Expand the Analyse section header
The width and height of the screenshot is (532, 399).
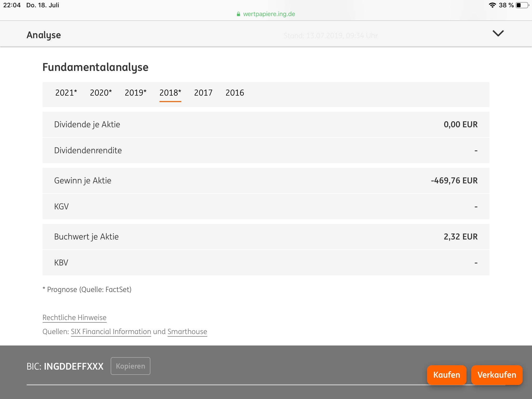pyautogui.click(x=44, y=35)
